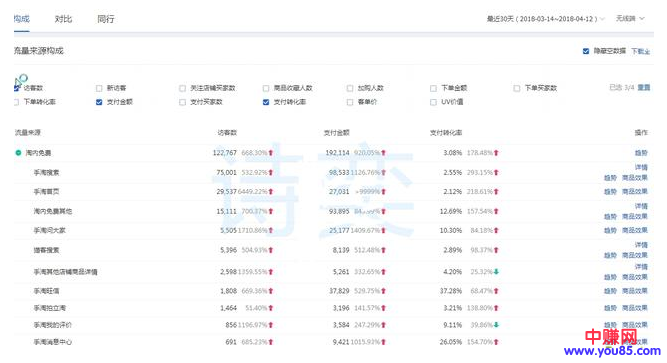Open 趋势 for the 淘内免费 row
The image size is (667, 363).
[x=641, y=153]
